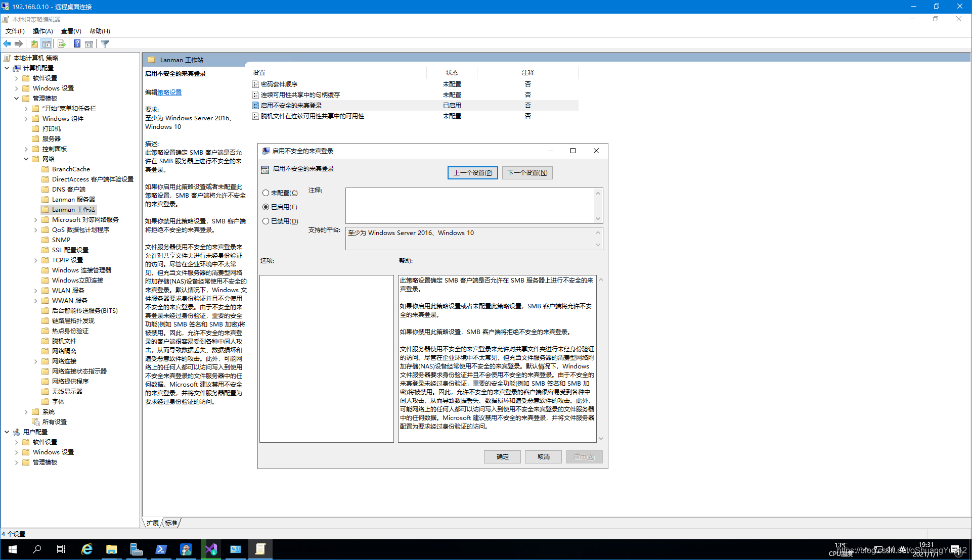The width and height of the screenshot is (972, 560).
Task: Click the help text scrollbar down arrow
Action: (x=601, y=439)
